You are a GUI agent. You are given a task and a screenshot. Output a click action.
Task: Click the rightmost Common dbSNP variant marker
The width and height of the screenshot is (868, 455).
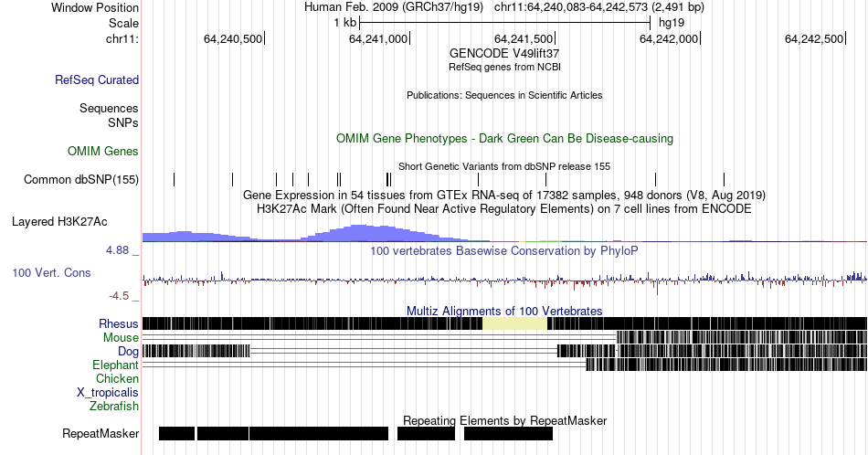(724, 179)
